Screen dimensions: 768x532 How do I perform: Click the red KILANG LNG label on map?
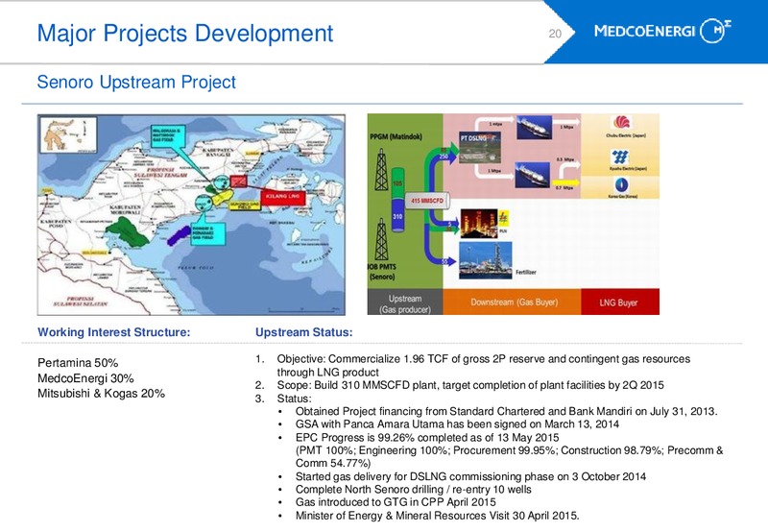[282, 196]
